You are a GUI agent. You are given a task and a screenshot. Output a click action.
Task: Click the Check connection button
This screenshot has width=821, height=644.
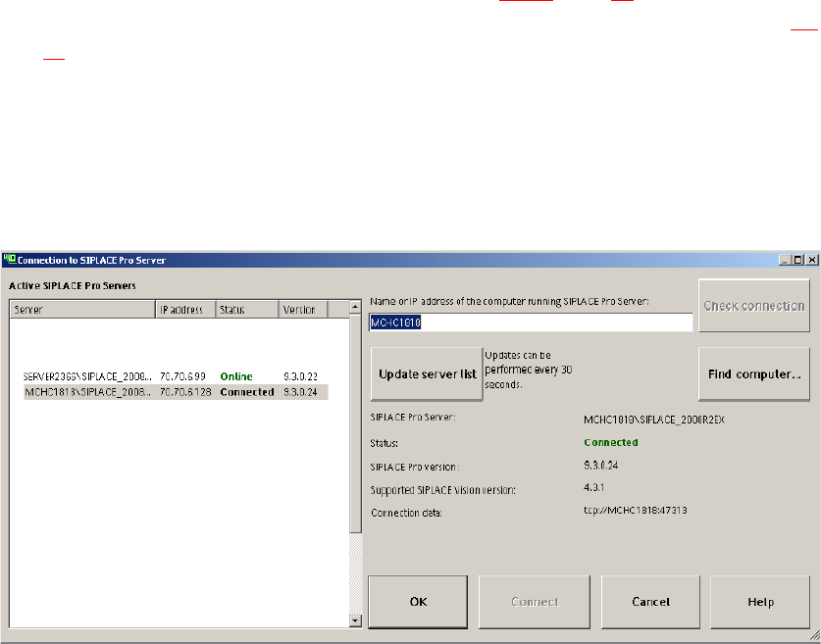coord(754,306)
